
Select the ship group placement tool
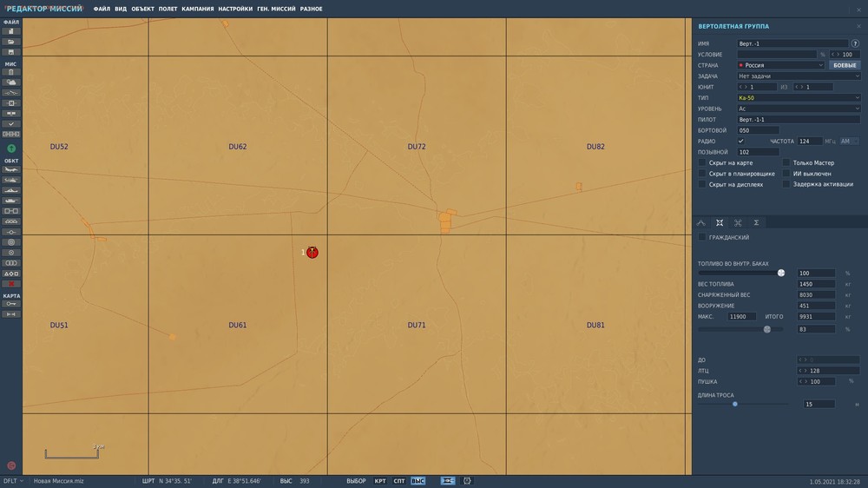[x=11, y=190]
